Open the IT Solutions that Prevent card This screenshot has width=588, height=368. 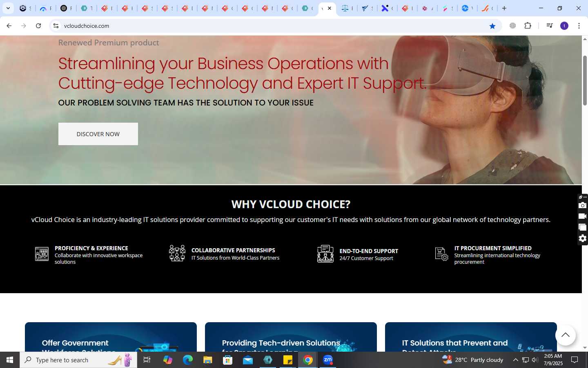point(471,337)
